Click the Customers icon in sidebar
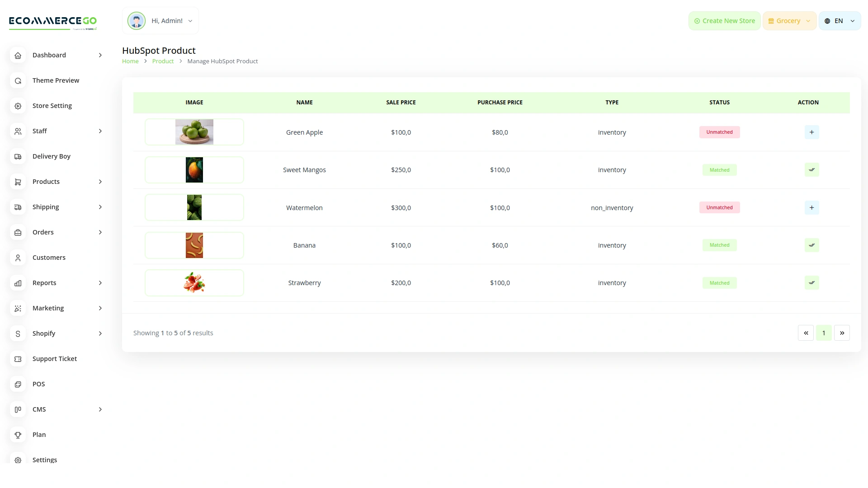868x488 pixels. 18,258
